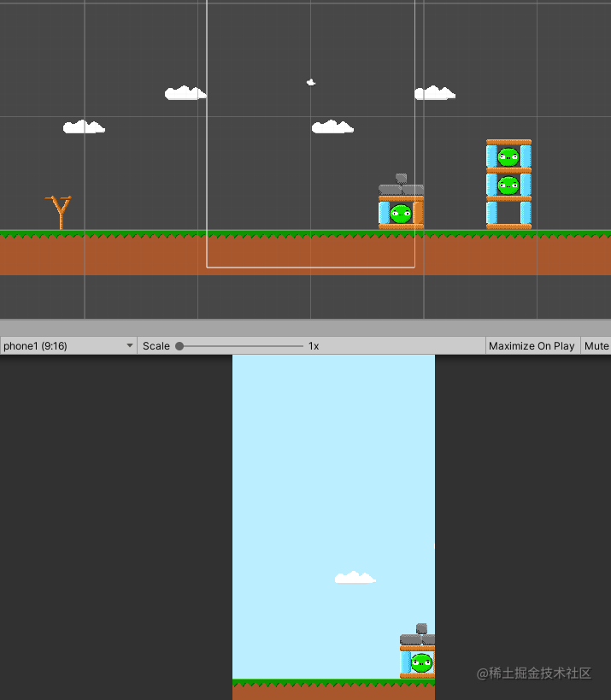The image size is (611, 700).
Task: Select the cloud above the slingshot
Action: (84, 127)
